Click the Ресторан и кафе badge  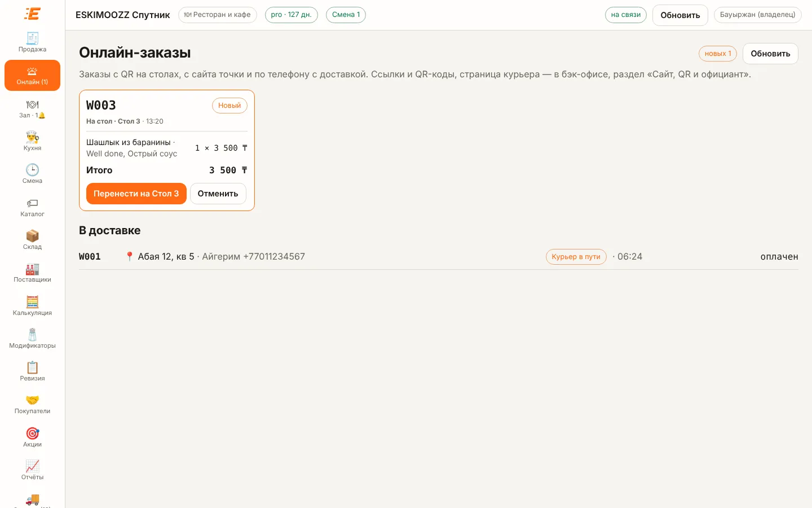click(x=218, y=15)
